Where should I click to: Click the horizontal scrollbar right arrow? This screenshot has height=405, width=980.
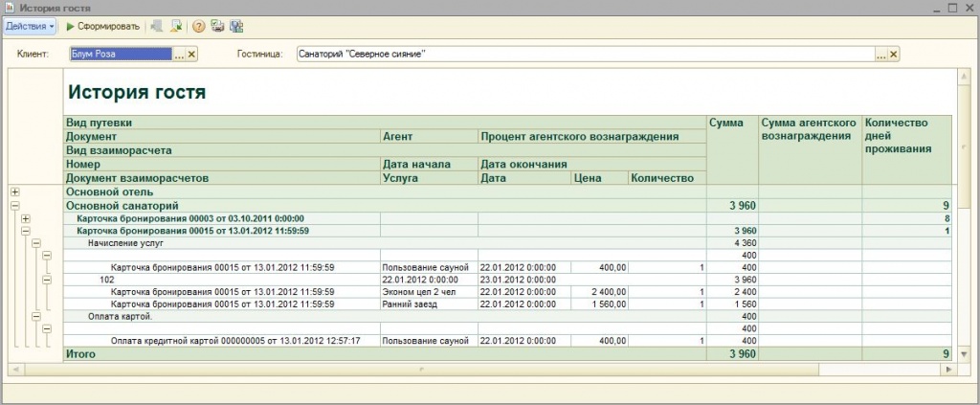947,368
